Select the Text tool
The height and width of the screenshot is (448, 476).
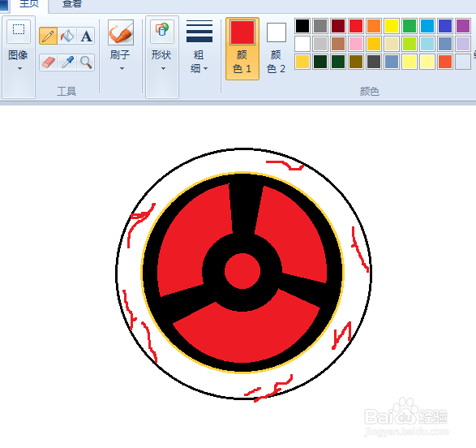[x=86, y=37]
